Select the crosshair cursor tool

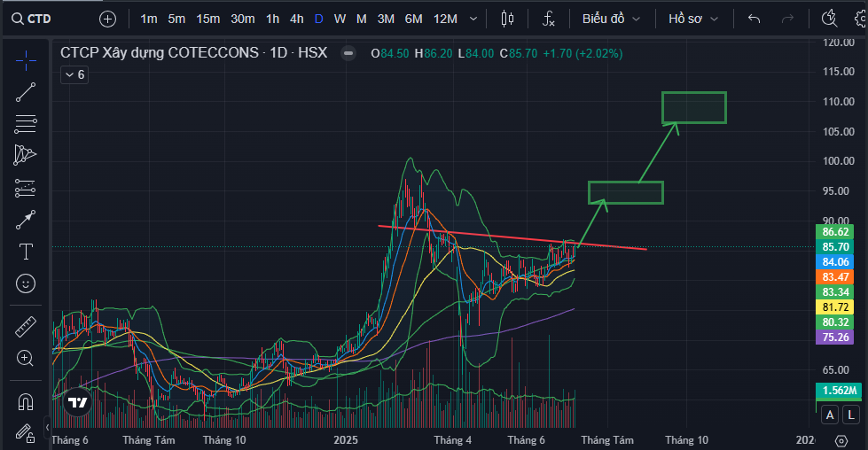26,60
